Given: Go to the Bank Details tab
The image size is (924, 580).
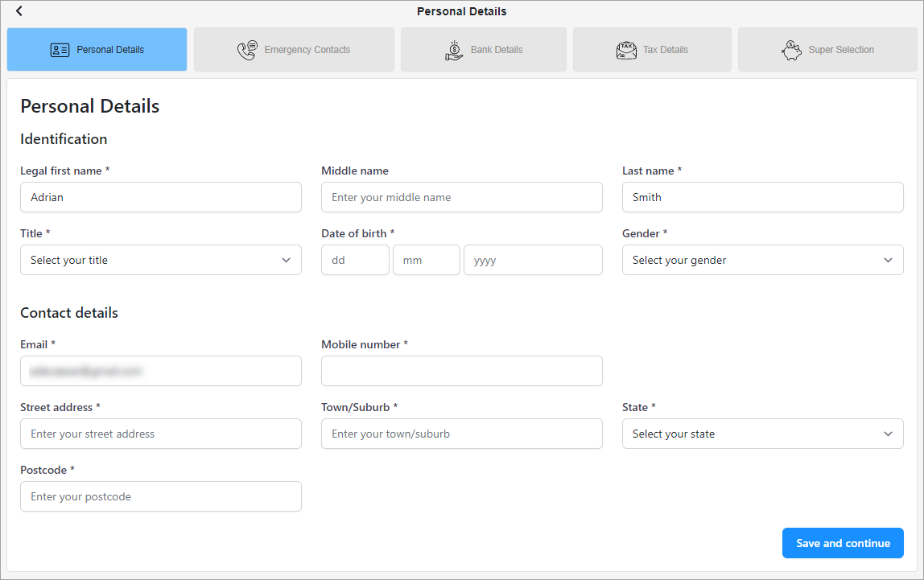Looking at the screenshot, I should (497, 50).
